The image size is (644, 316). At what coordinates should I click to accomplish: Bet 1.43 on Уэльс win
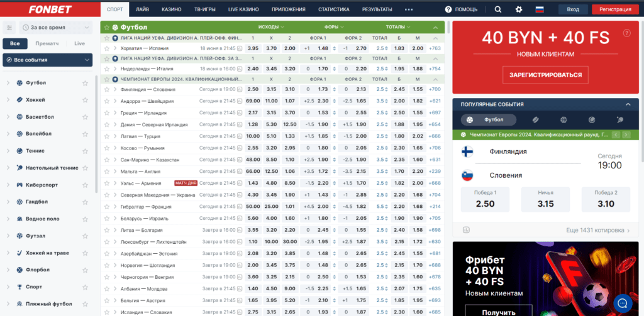click(x=253, y=183)
